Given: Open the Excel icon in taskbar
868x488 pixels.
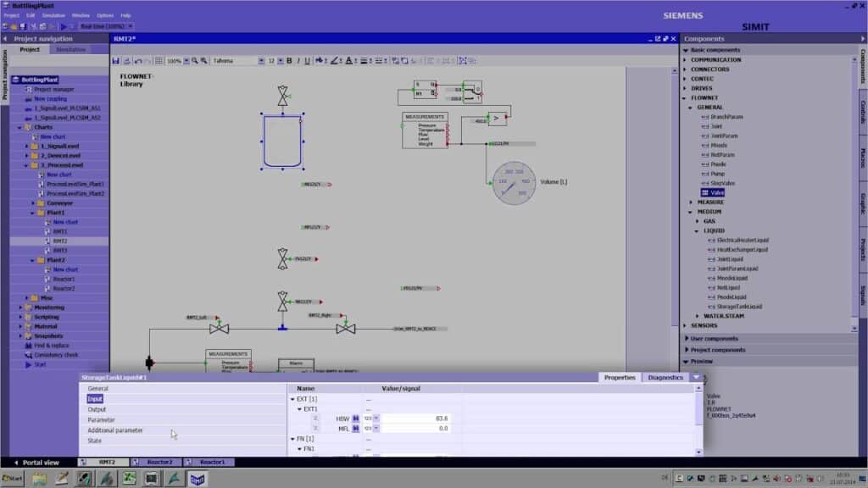Looking at the screenshot, I should coord(129,479).
